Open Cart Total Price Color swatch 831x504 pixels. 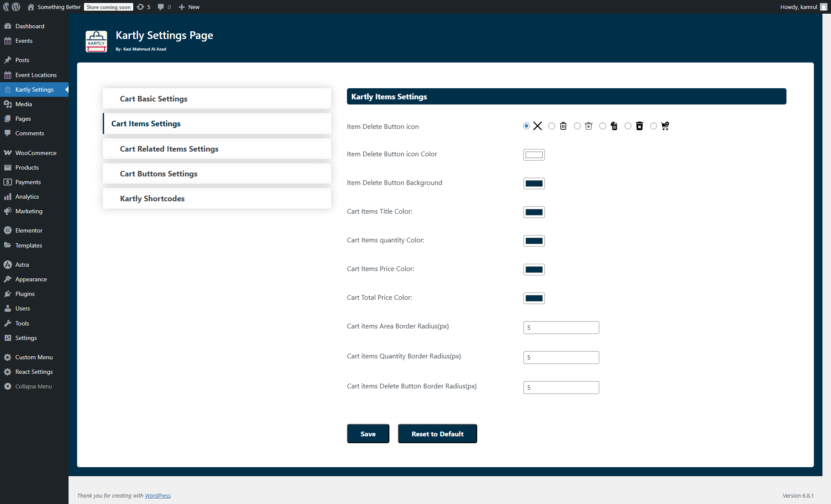(534, 298)
